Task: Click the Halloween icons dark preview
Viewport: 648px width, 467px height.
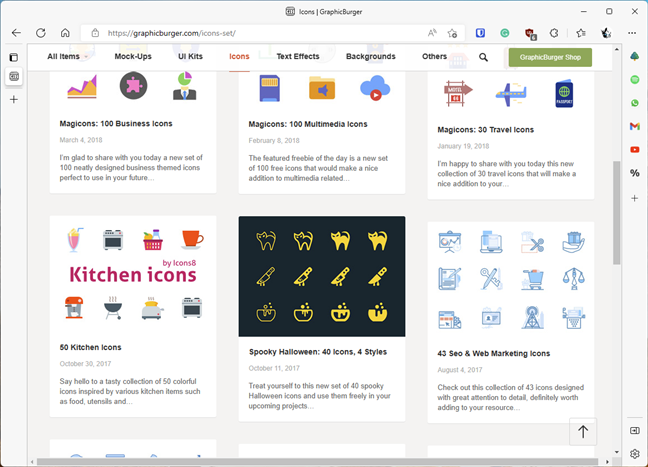Action: (x=322, y=276)
